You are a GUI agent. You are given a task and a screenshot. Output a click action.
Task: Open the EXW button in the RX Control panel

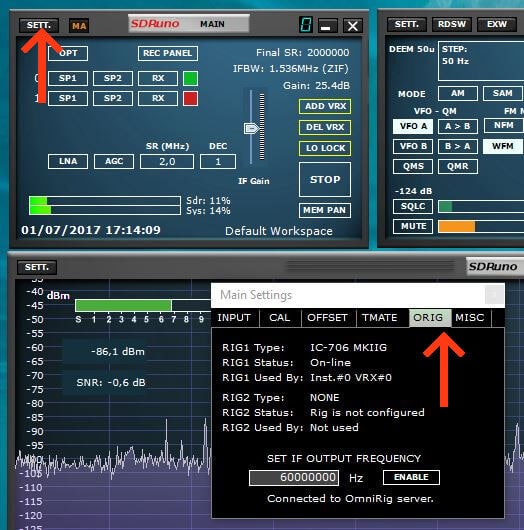pyautogui.click(x=497, y=25)
